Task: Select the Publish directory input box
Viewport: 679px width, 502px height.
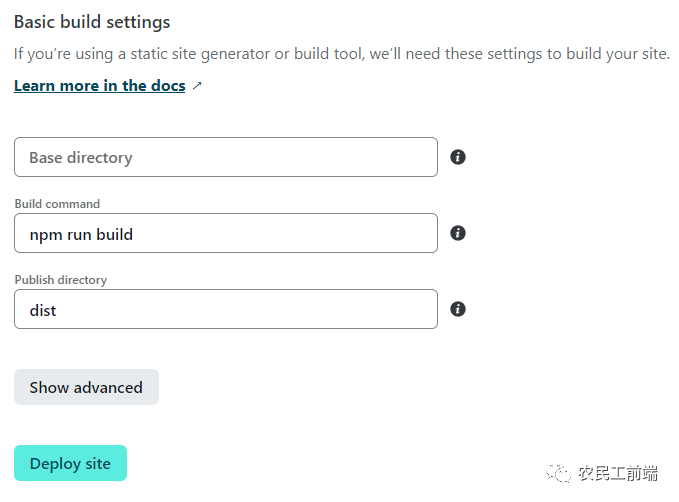Action: pyautogui.click(x=226, y=309)
